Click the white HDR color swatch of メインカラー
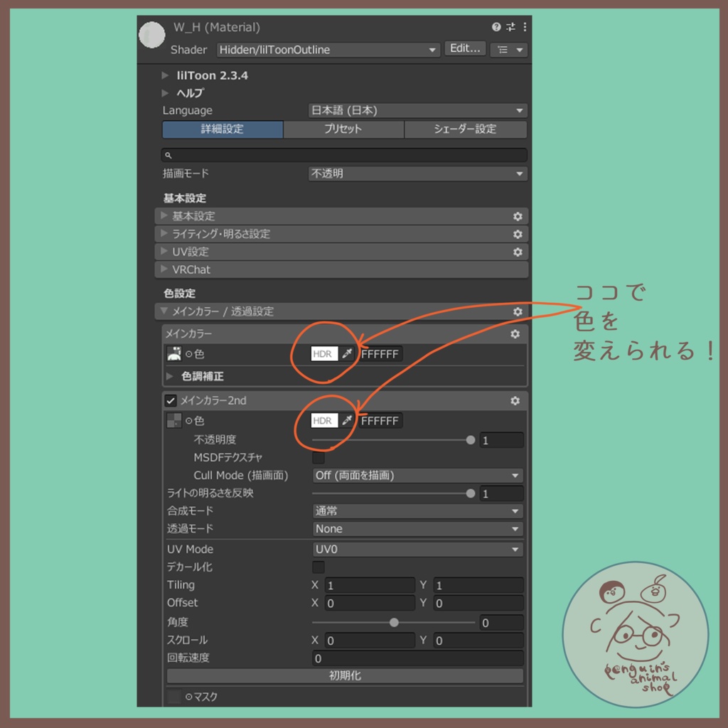This screenshot has width=728, height=728. (324, 354)
